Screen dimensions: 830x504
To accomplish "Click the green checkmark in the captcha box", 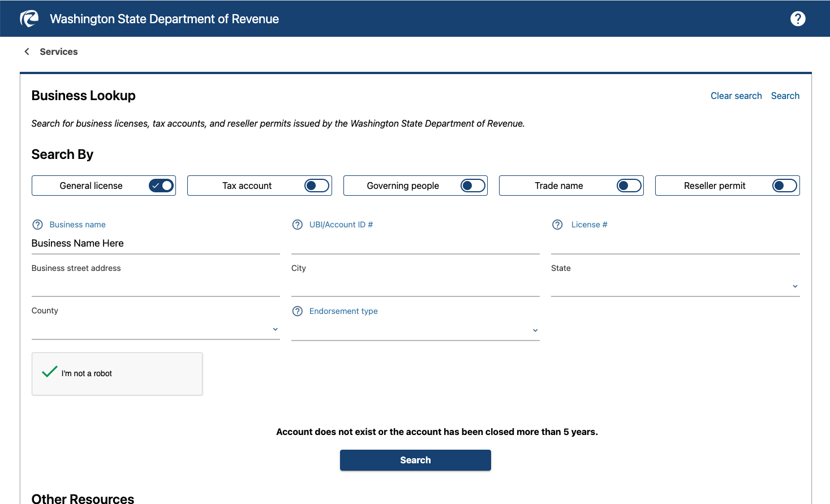I will click(x=49, y=372).
